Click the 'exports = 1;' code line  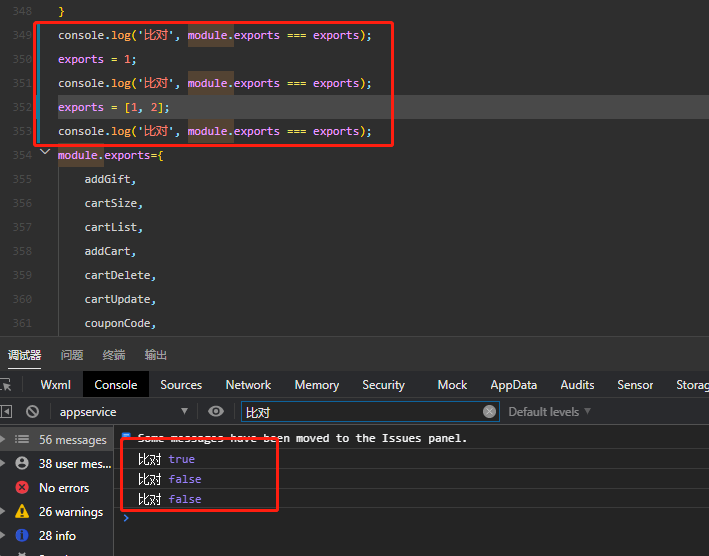coord(97,59)
